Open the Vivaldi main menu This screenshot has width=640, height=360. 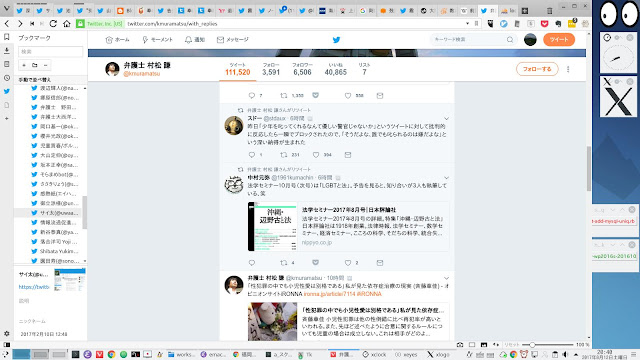tap(7, 9)
